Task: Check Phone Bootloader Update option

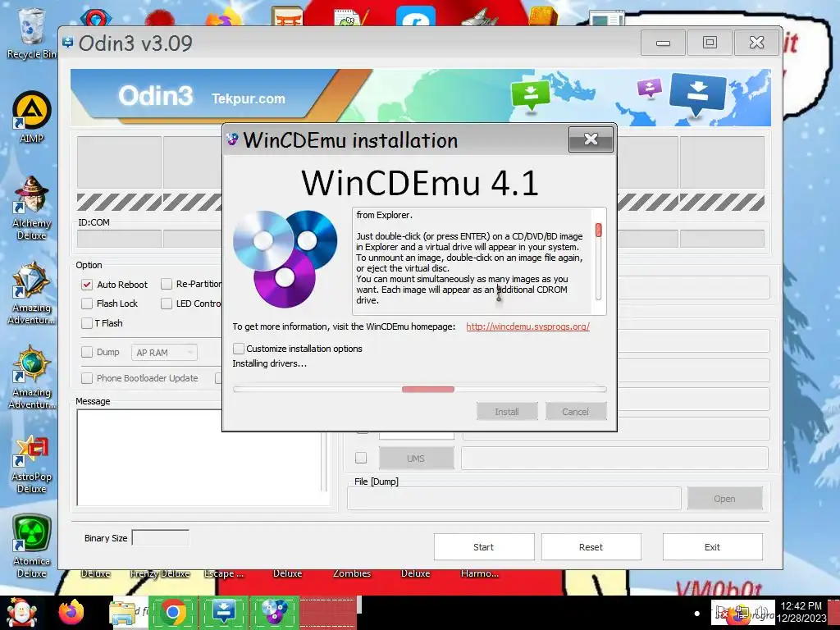Action: click(x=87, y=378)
